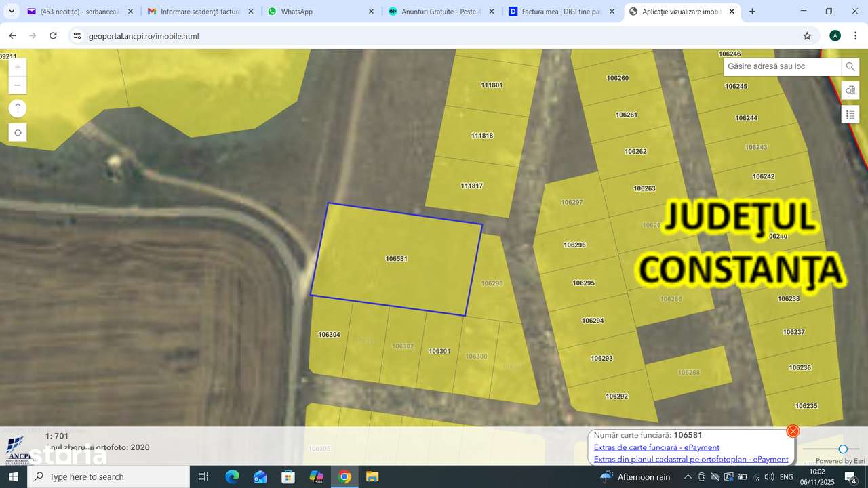This screenshot has height=488, width=868.
Task: Select parcel 106304 on the map
Action: [x=329, y=335]
